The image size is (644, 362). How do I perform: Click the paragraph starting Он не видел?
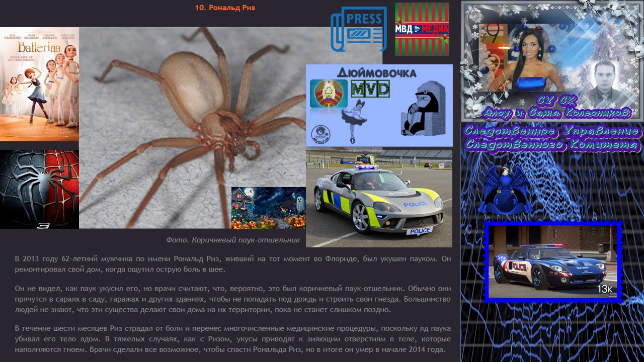tap(233, 299)
